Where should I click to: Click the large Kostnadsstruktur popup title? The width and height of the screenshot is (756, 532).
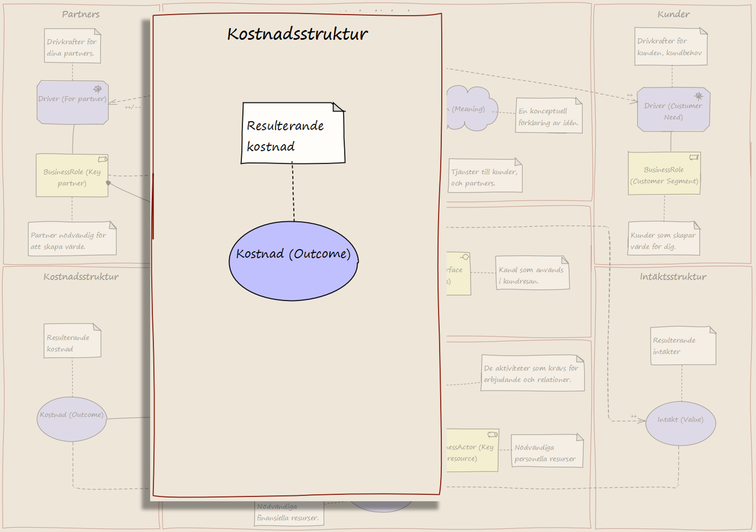point(297,34)
